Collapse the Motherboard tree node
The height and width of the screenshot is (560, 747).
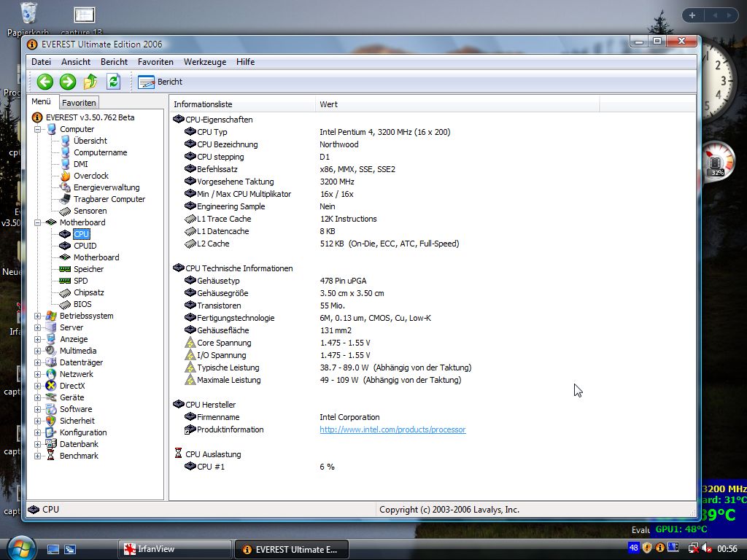click(38, 222)
